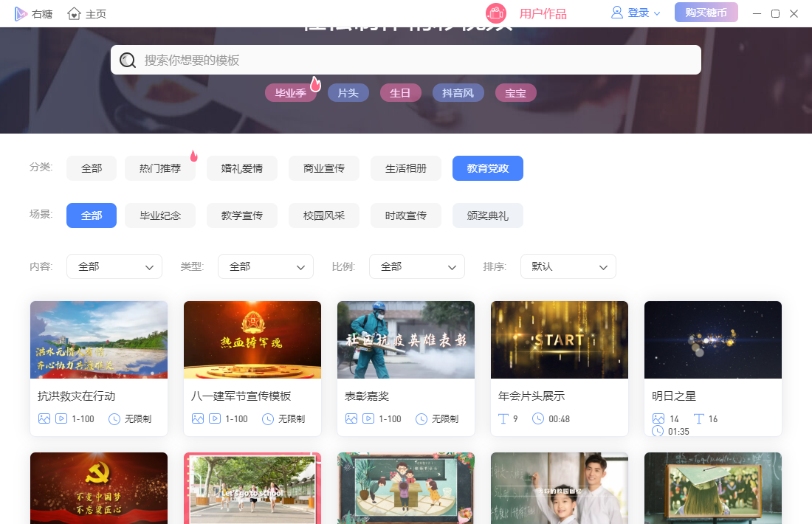
Task: Click the clock icon on 年会片头展示 card
Action: tap(538, 419)
